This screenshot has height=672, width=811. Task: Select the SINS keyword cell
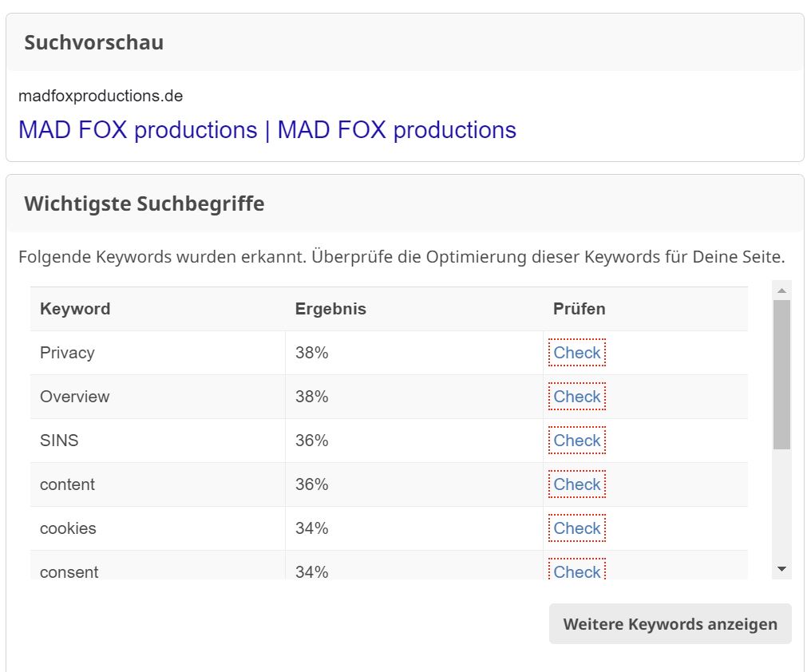158,441
